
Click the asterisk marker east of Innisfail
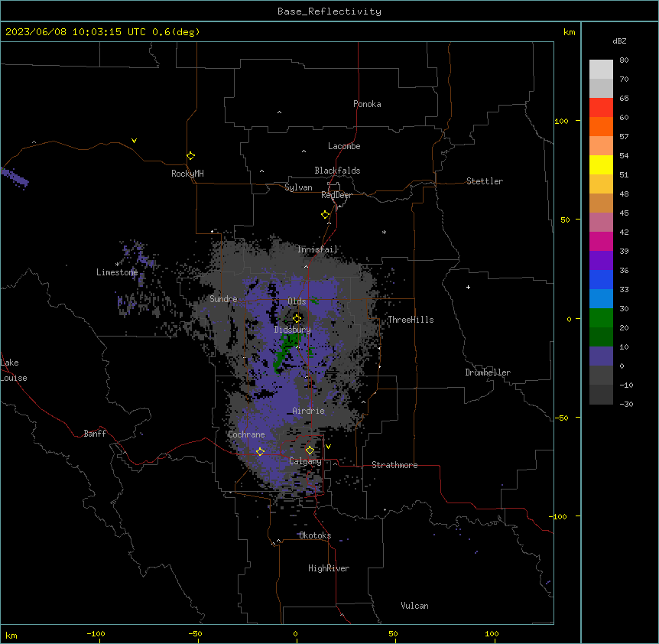point(384,232)
